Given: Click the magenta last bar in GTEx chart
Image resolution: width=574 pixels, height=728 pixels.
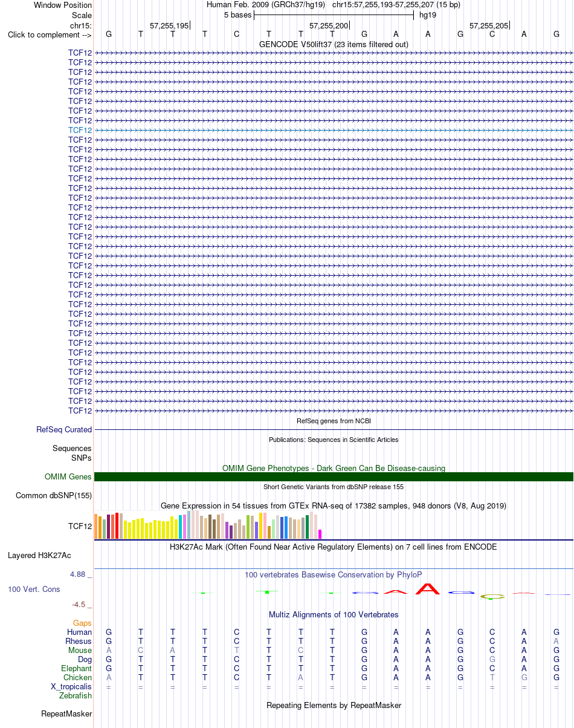Looking at the screenshot, I should pos(320,534).
